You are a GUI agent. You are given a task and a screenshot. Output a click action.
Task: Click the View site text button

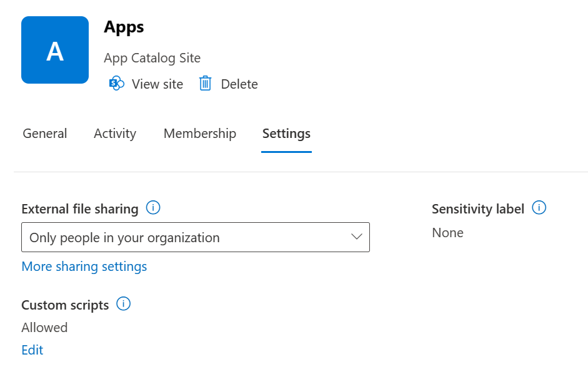[x=157, y=84]
